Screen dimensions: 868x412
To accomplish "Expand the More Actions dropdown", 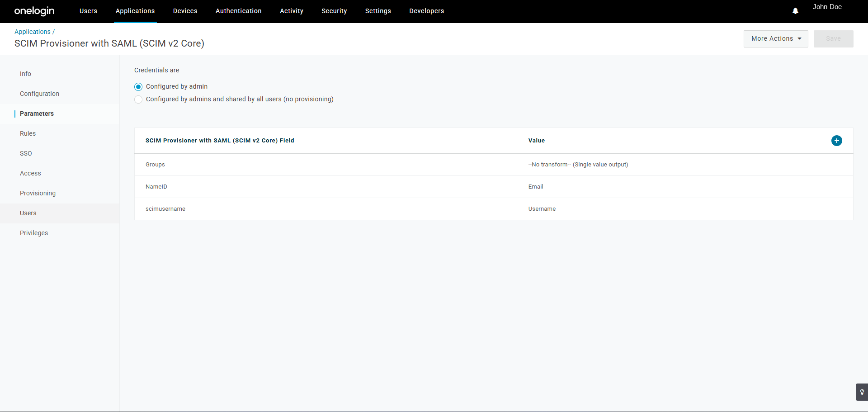I will [776, 39].
